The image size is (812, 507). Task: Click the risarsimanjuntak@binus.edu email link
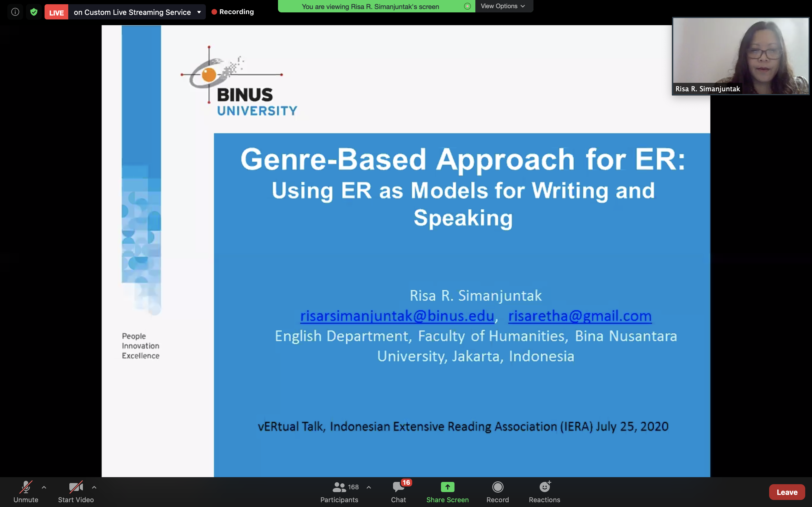[397, 316]
